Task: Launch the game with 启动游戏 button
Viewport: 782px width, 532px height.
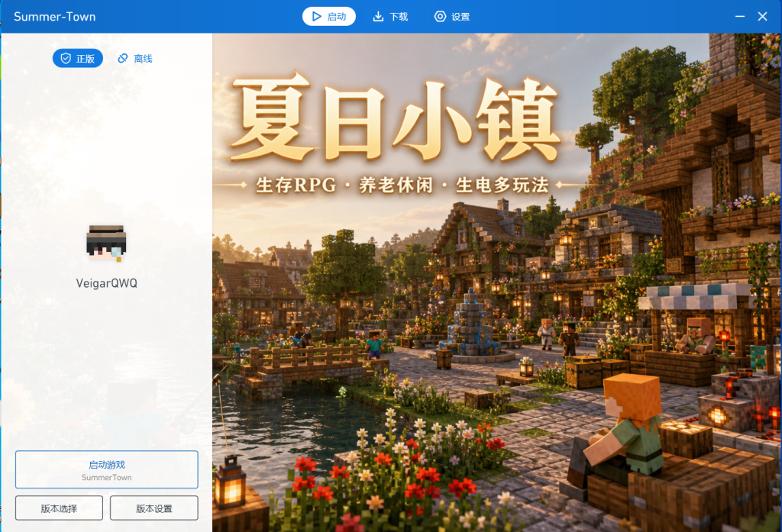Action: point(107,469)
